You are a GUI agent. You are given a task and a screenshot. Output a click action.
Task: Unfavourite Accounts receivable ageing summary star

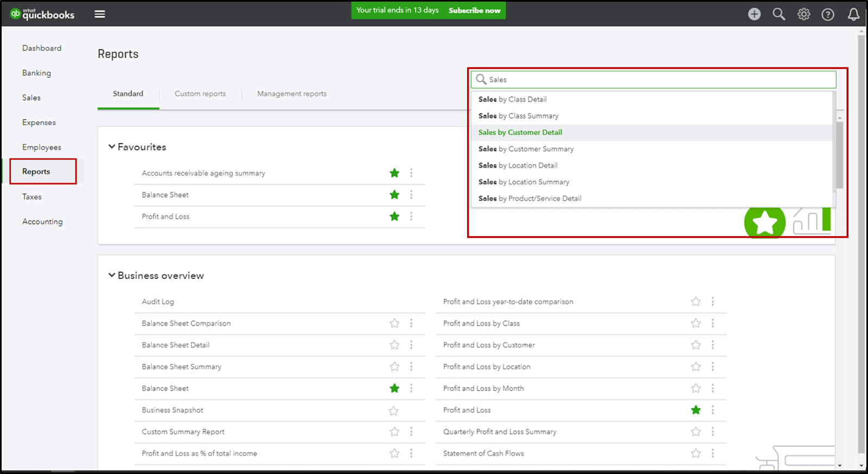pyautogui.click(x=394, y=173)
